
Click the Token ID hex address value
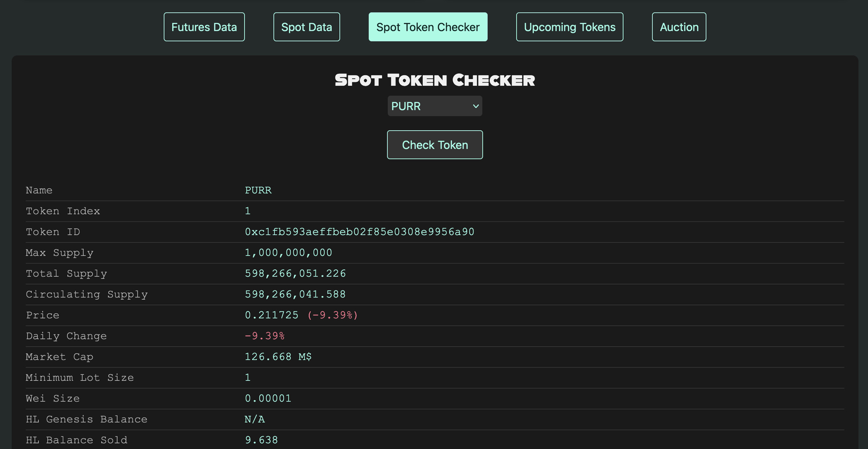point(359,232)
